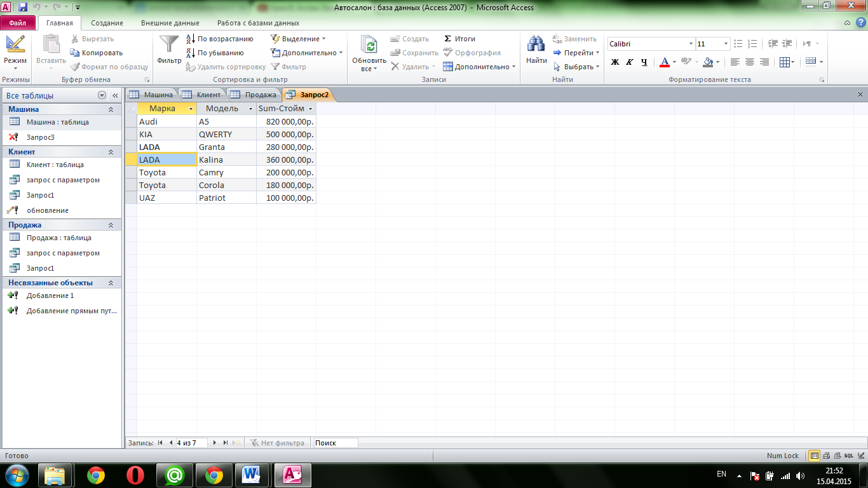Image resolution: width=868 pixels, height=488 pixels.
Task: Open the Модель column filter dropdown
Action: [x=251, y=109]
